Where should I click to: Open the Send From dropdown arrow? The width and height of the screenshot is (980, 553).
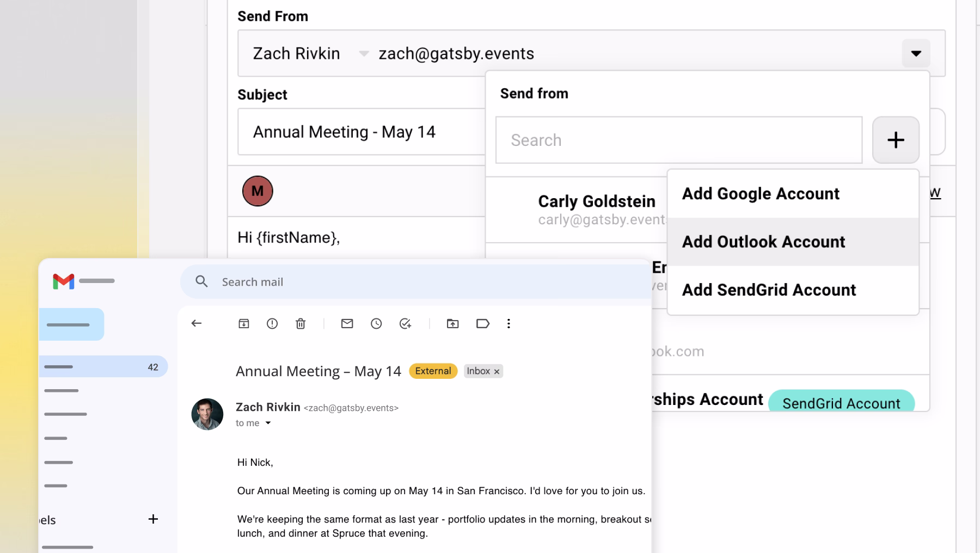coord(916,53)
